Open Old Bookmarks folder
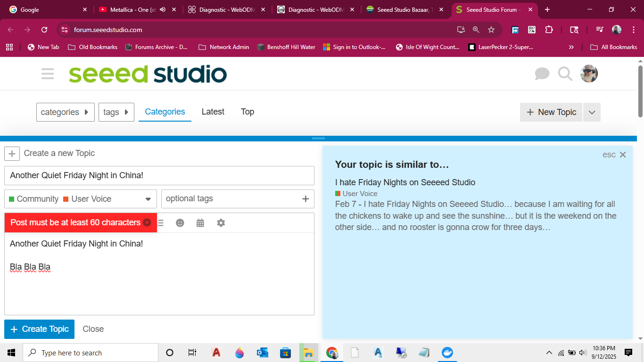 pos(93,47)
